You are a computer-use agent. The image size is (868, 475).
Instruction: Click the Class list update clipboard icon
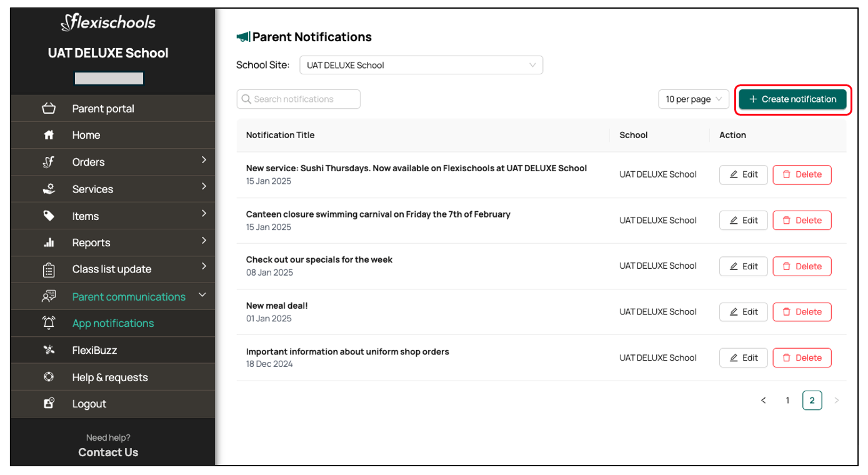point(49,269)
